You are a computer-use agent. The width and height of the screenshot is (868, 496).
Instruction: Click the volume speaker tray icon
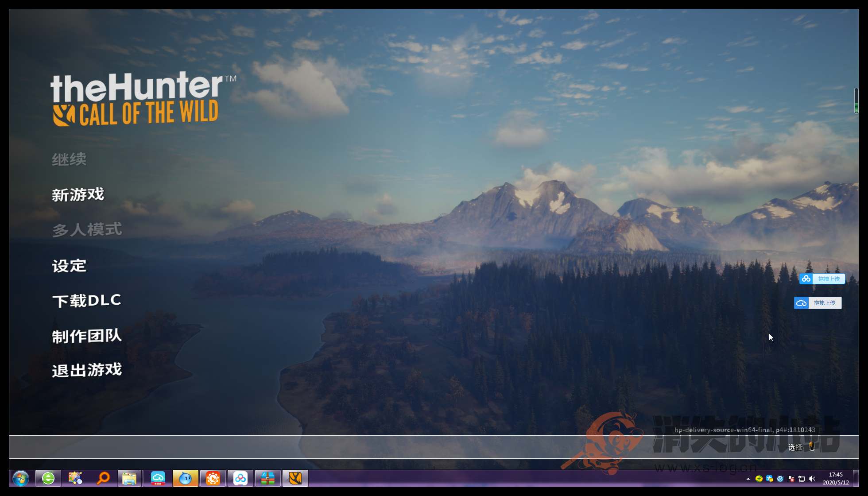tap(812, 479)
